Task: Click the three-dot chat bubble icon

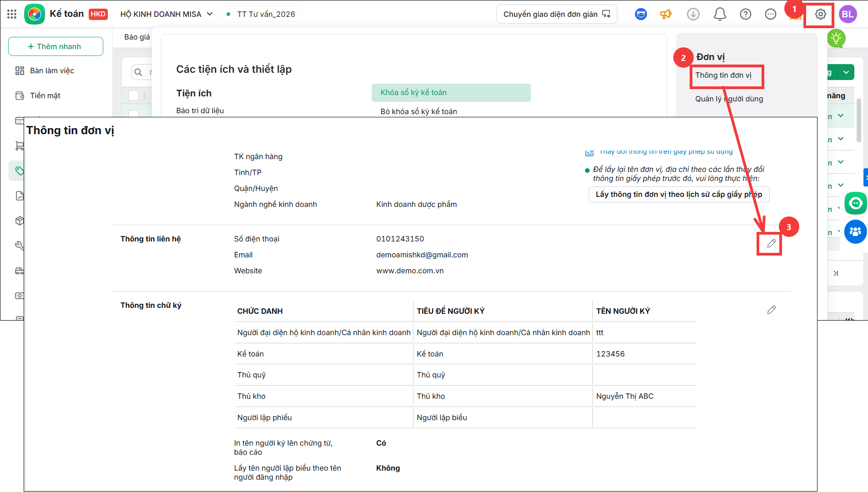Action: click(x=770, y=14)
